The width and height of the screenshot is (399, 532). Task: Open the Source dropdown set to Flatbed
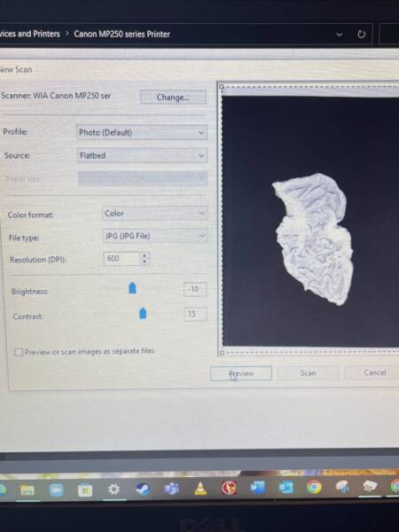[x=142, y=155]
